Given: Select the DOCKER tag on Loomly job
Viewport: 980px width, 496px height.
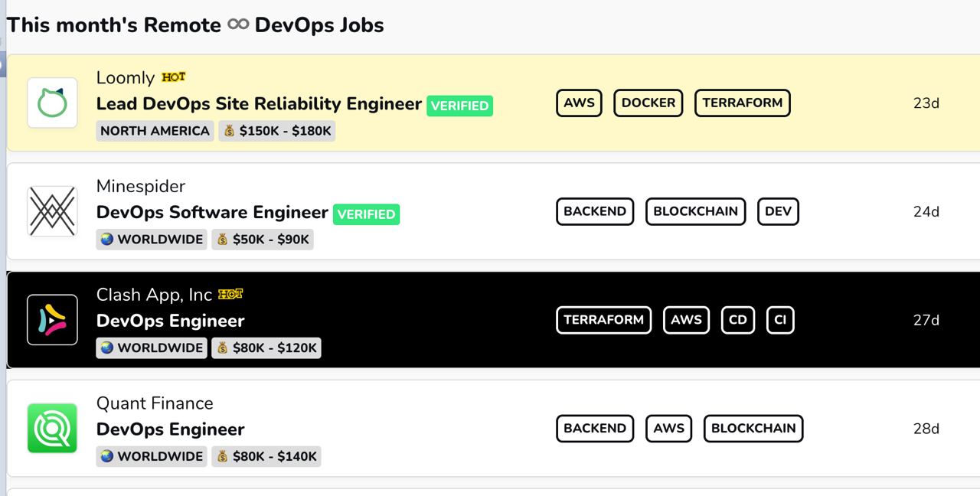Looking at the screenshot, I should (648, 103).
